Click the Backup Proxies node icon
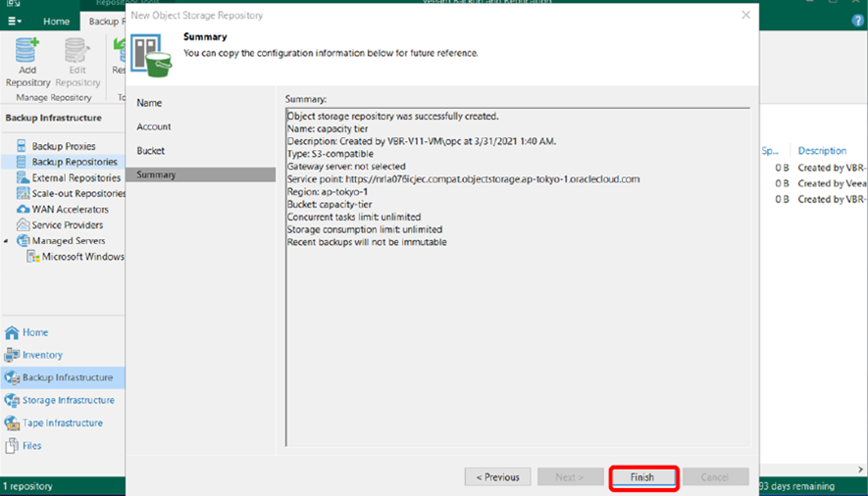The width and height of the screenshot is (868, 496). (x=21, y=146)
